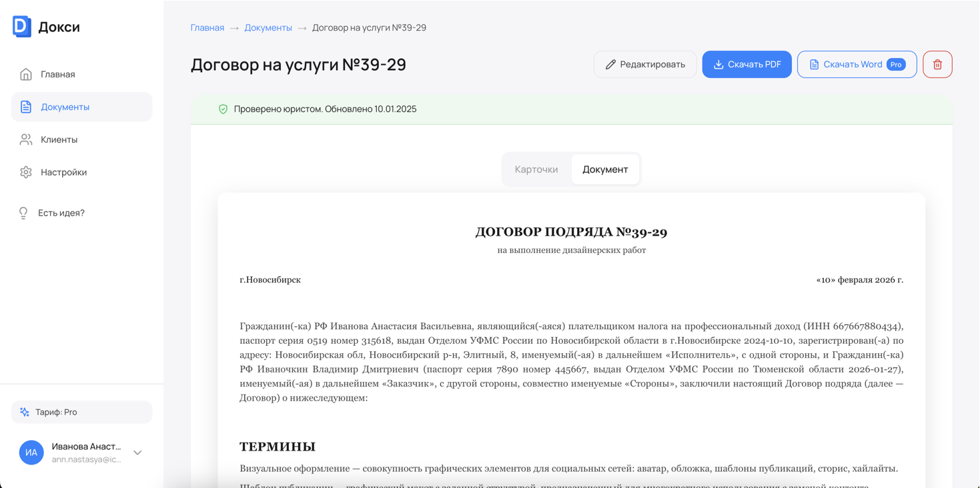Click the green verified checkmark badge
Screen dimensions: 980x488
pyautogui.click(x=223, y=109)
